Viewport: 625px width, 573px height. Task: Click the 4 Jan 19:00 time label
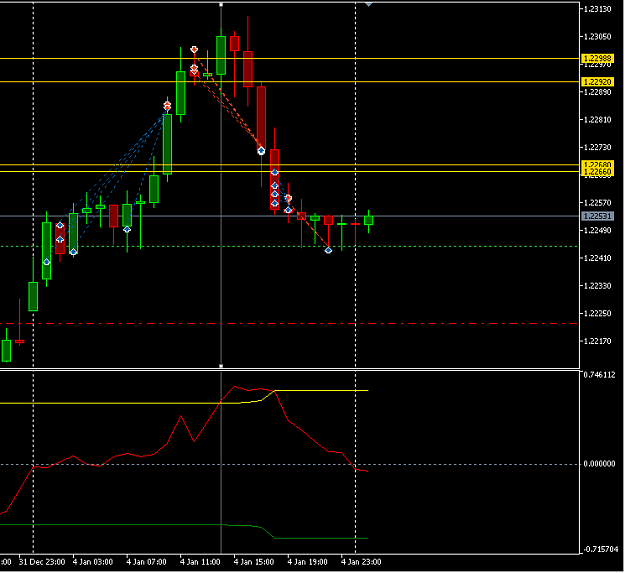[x=308, y=562]
